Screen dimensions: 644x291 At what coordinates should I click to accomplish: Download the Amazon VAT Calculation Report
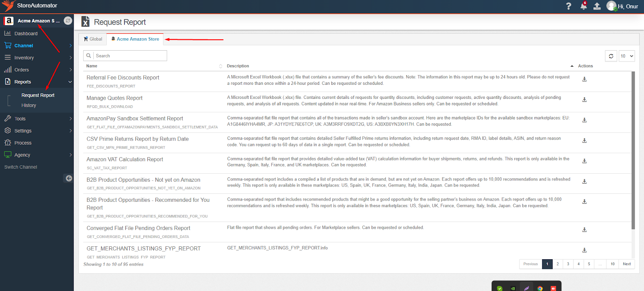click(584, 161)
